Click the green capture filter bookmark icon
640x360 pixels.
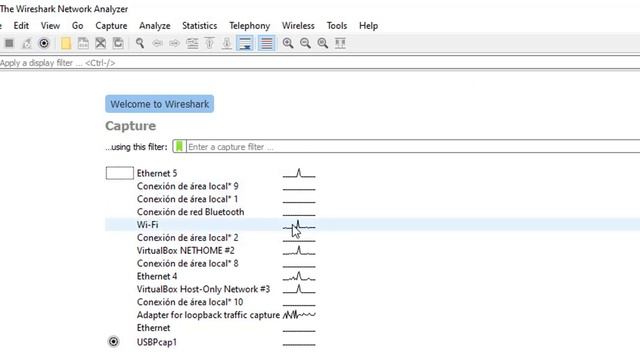click(x=179, y=147)
